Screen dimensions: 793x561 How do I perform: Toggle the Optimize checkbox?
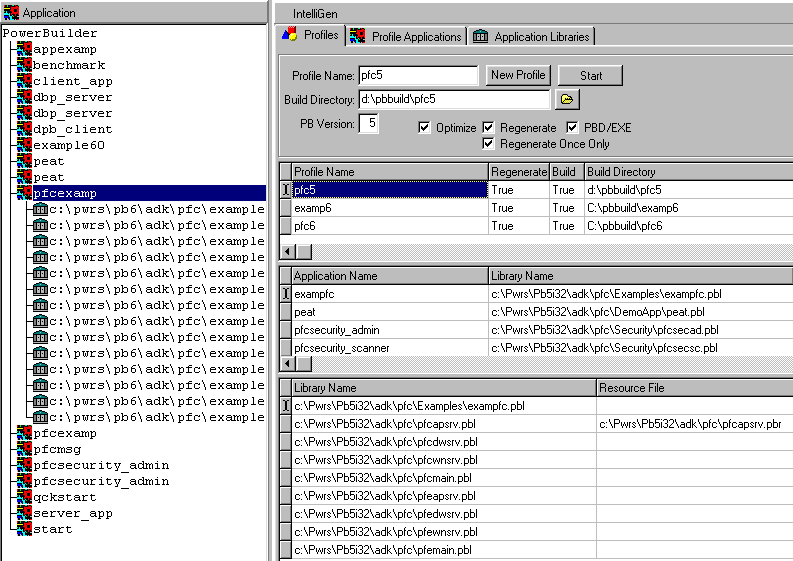tap(424, 127)
